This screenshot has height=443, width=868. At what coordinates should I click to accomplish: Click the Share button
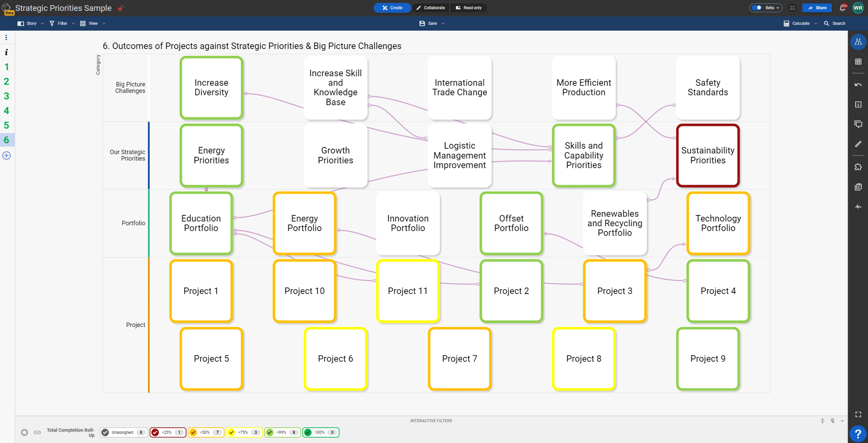coord(817,8)
